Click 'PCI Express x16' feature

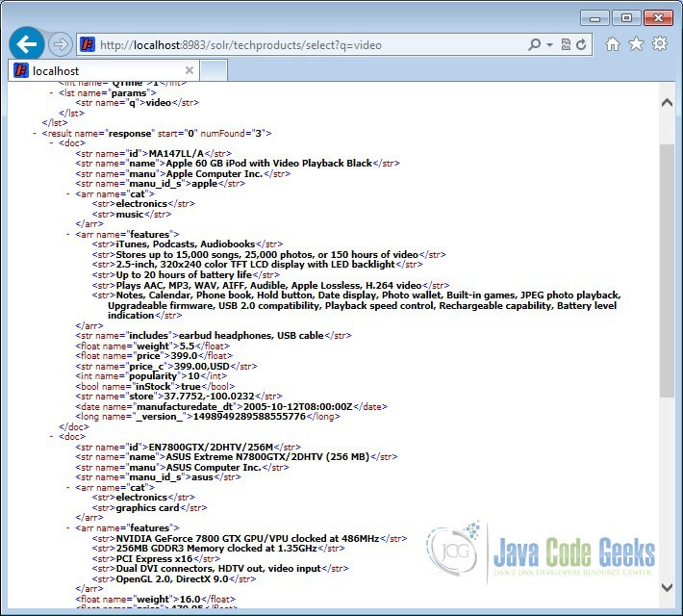pos(154,558)
